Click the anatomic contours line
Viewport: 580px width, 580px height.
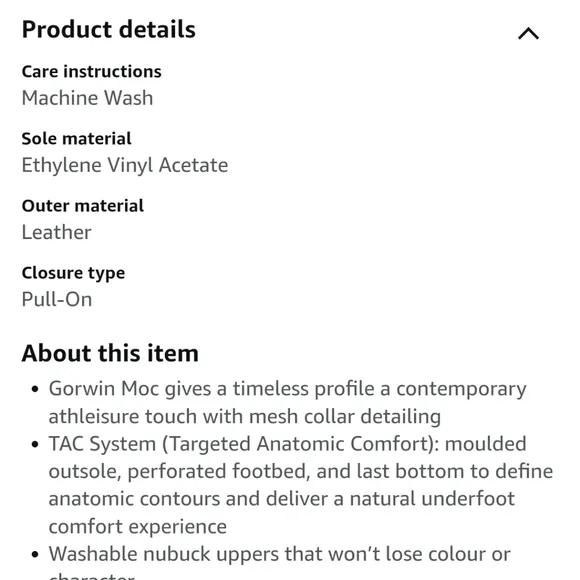(281, 499)
